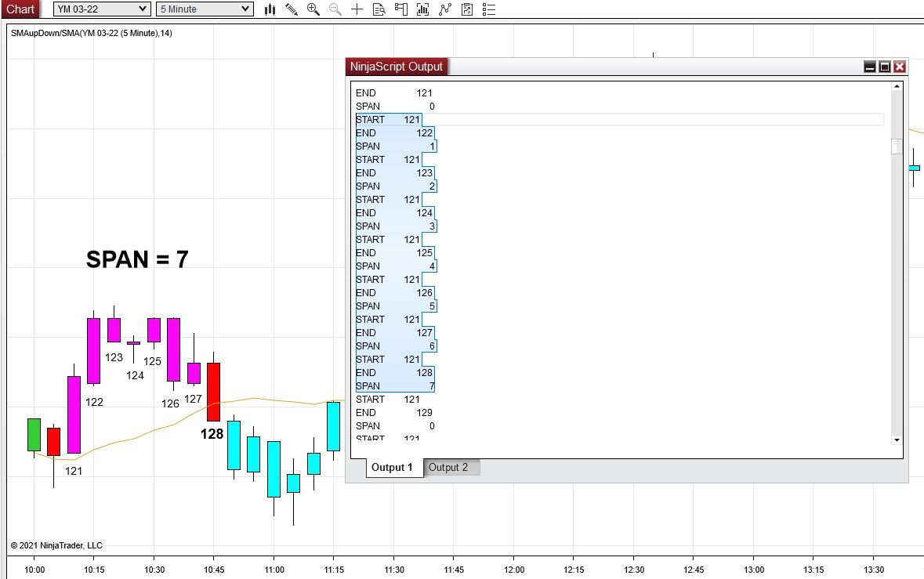Click output line 'SPAN 6'

[x=396, y=346]
